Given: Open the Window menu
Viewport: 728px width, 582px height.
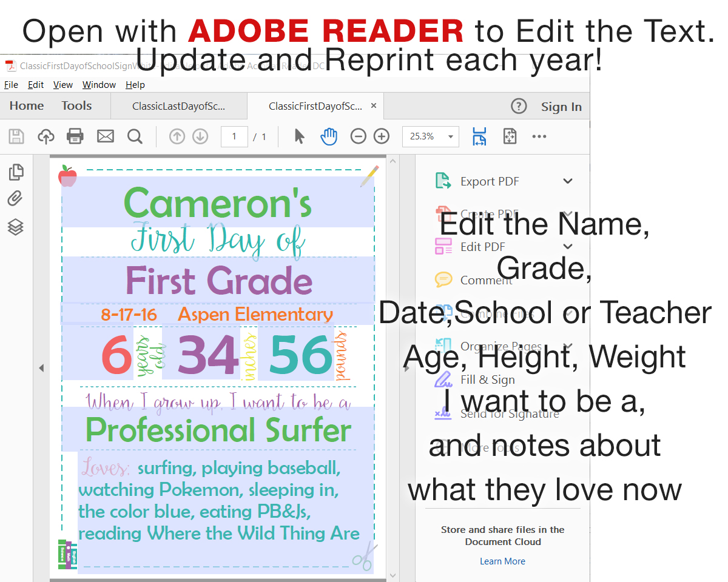Looking at the screenshot, I should pos(99,85).
